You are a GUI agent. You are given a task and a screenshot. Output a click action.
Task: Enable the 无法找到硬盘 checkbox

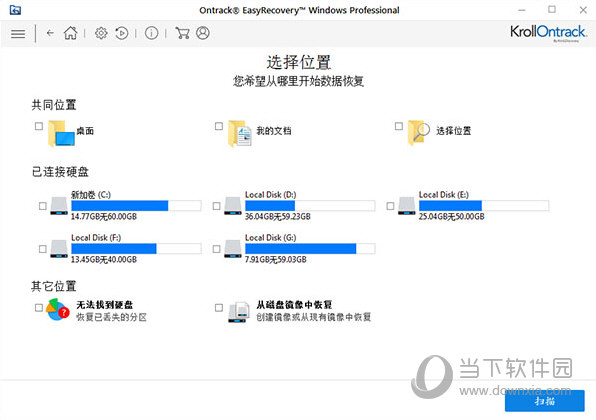[39, 307]
